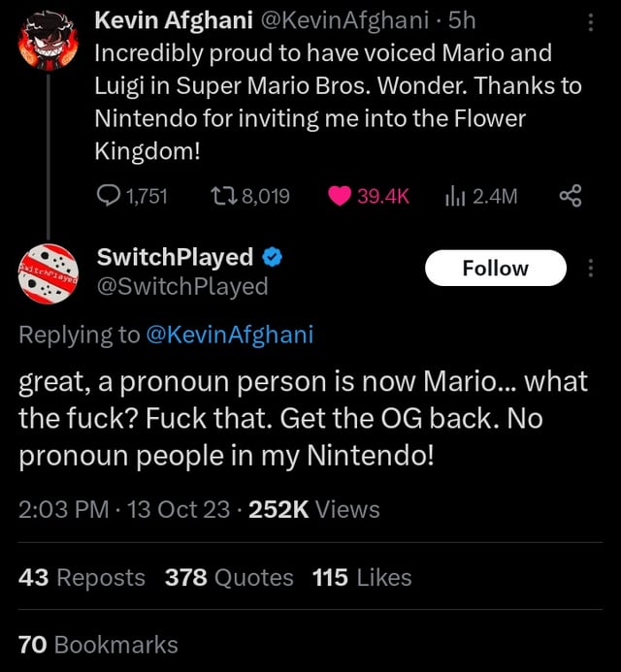Open three-dot menu beside the Follow button
Screen dimensions: 621x672
593,268
